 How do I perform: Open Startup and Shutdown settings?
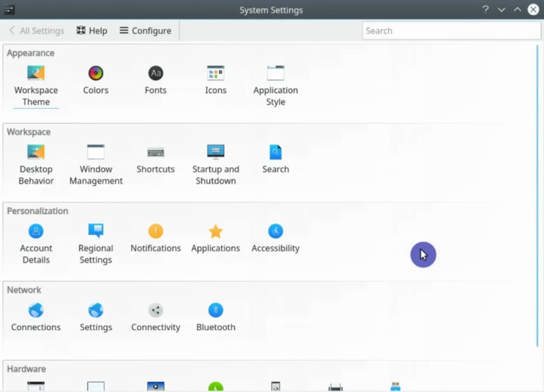click(x=216, y=164)
